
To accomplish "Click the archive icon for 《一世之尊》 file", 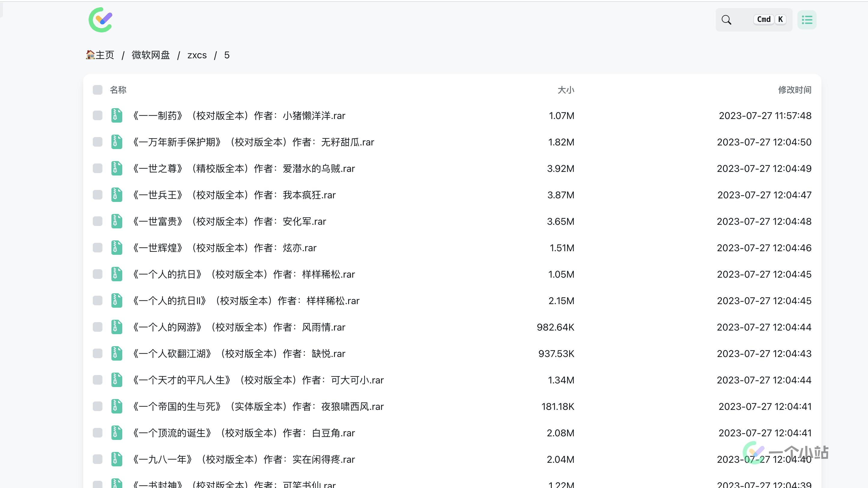I will 117,169.
